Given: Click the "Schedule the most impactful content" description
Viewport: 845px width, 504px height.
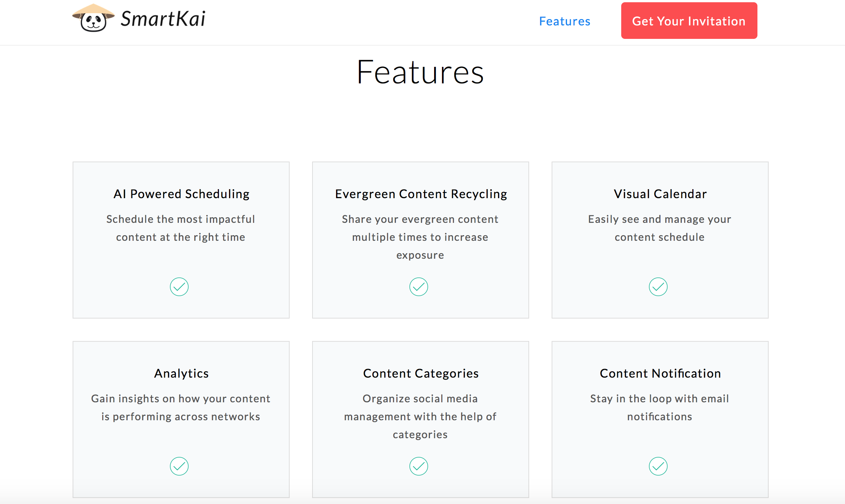Looking at the screenshot, I should pos(181,228).
